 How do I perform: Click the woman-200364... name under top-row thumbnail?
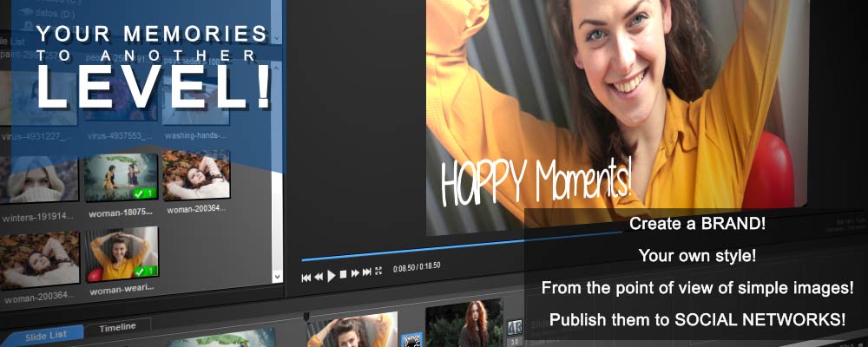[196, 209]
